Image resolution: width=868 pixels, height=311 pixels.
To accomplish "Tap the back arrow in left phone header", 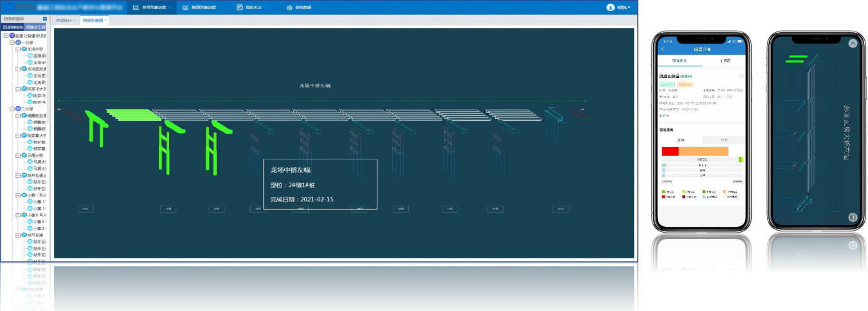I will [x=663, y=49].
